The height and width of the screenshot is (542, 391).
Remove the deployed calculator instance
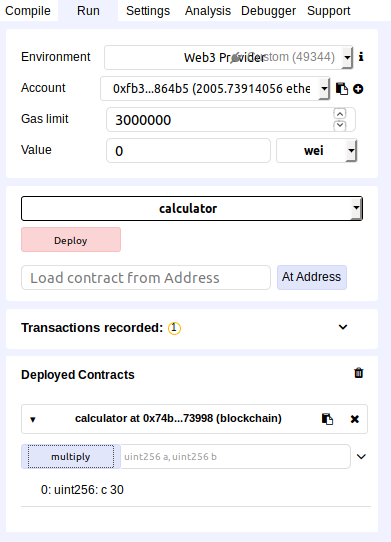click(355, 419)
